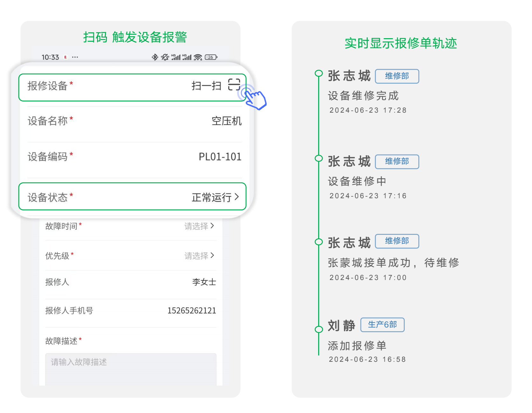The image size is (532, 413).
Task: Select the 设备编码 PL01-101 field
Action: 220,157
